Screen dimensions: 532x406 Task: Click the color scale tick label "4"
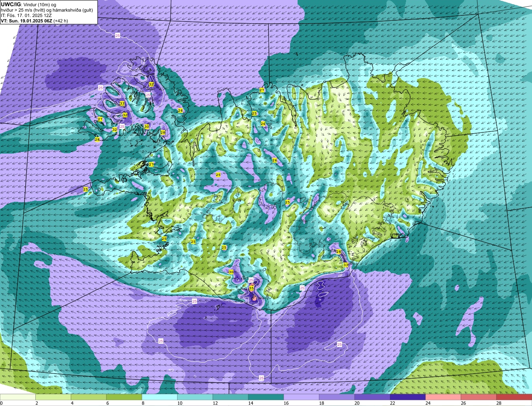(x=72, y=403)
